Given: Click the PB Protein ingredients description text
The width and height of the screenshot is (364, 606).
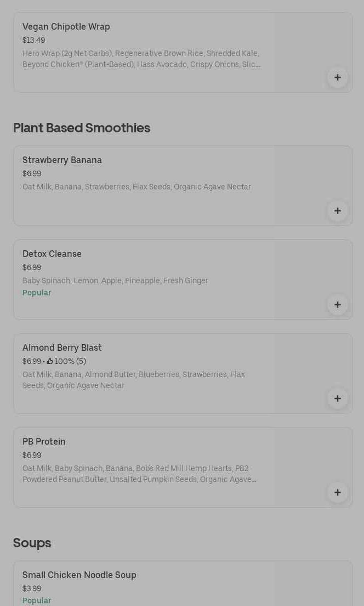Looking at the screenshot, I should (139, 474).
